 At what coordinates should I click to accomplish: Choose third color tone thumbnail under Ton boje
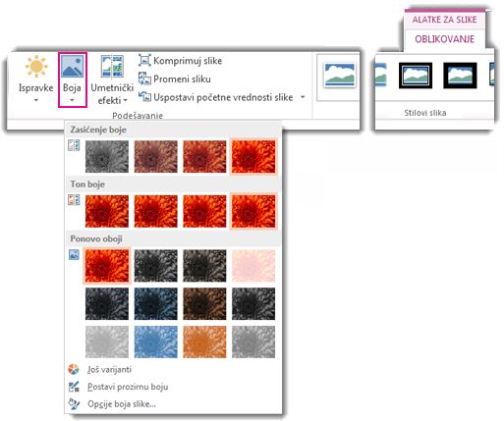click(204, 211)
